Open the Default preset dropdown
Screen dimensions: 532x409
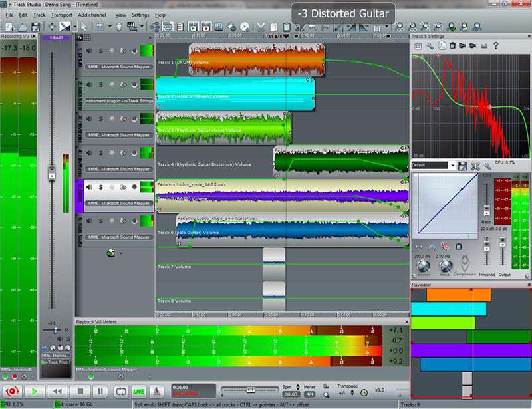452,165
